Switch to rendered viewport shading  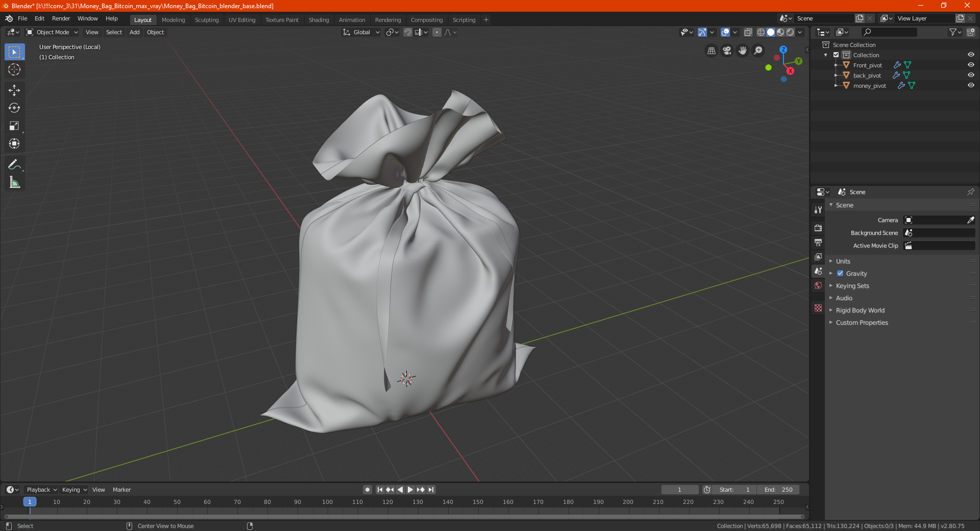point(790,32)
